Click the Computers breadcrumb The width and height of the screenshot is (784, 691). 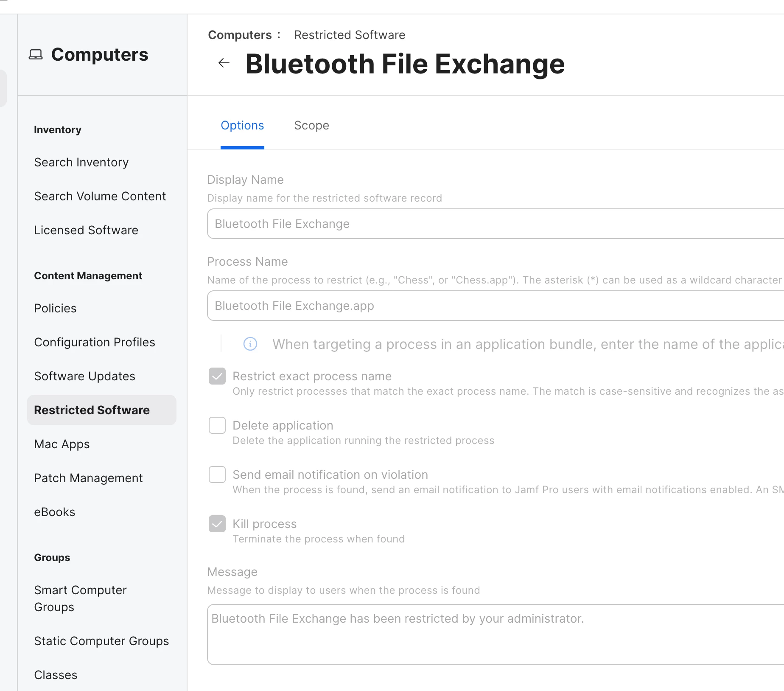(x=240, y=35)
